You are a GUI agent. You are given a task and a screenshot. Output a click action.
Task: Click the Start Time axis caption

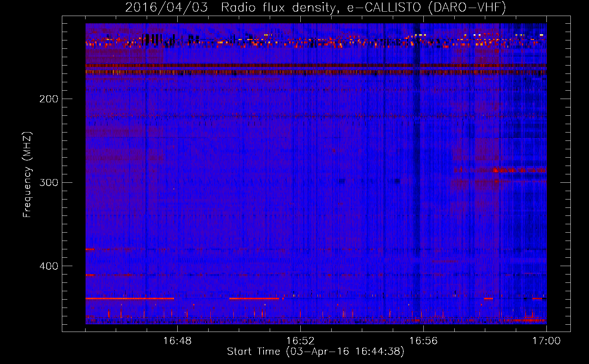point(316,352)
